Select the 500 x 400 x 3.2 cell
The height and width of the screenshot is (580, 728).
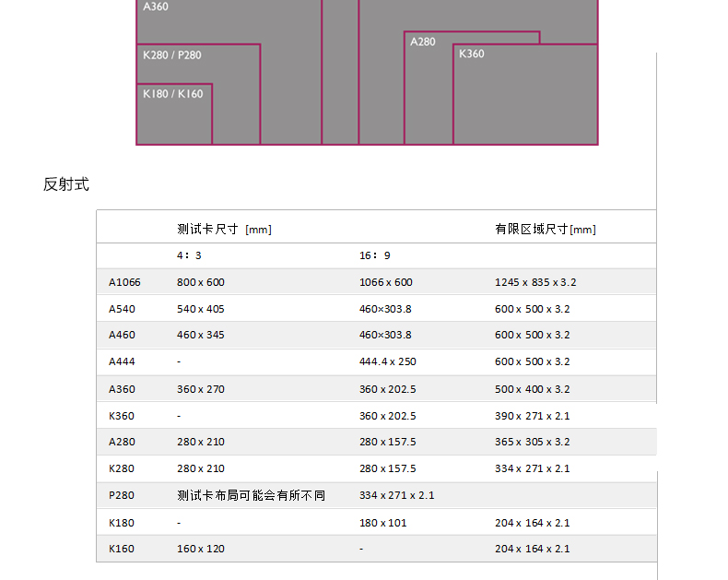tap(532, 389)
